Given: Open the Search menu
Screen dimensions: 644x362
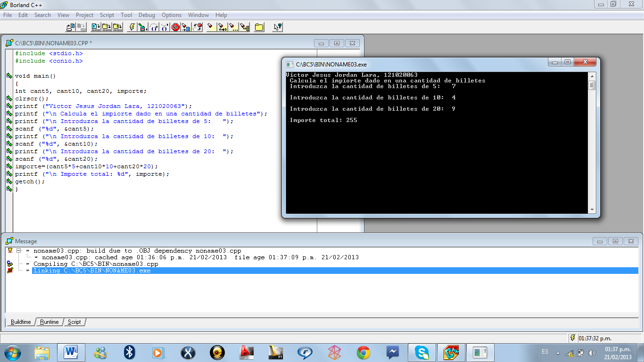Looking at the screenshot, I should 42,15.
